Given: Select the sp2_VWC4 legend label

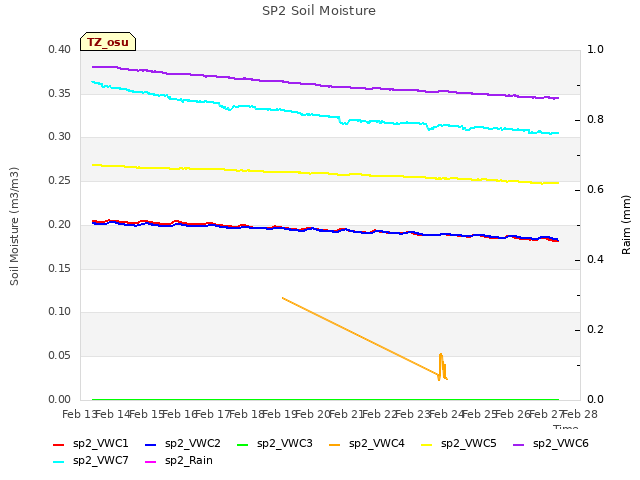Looking at the screenshot, I should click(377, 444).
